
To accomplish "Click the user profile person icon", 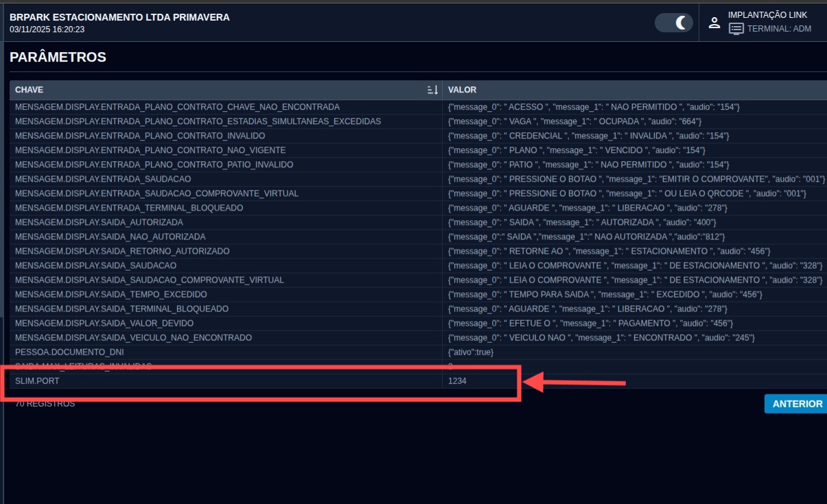I will tap(714, 23).
